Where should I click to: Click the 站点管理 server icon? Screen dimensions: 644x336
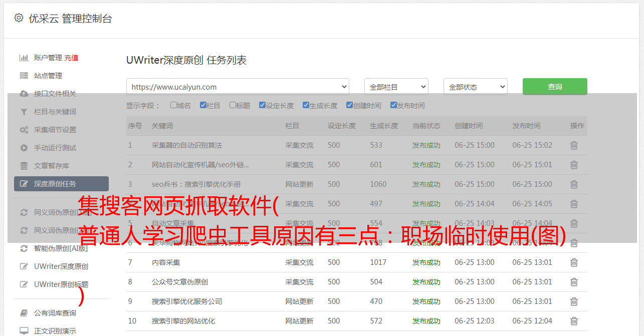pos(24,76)
